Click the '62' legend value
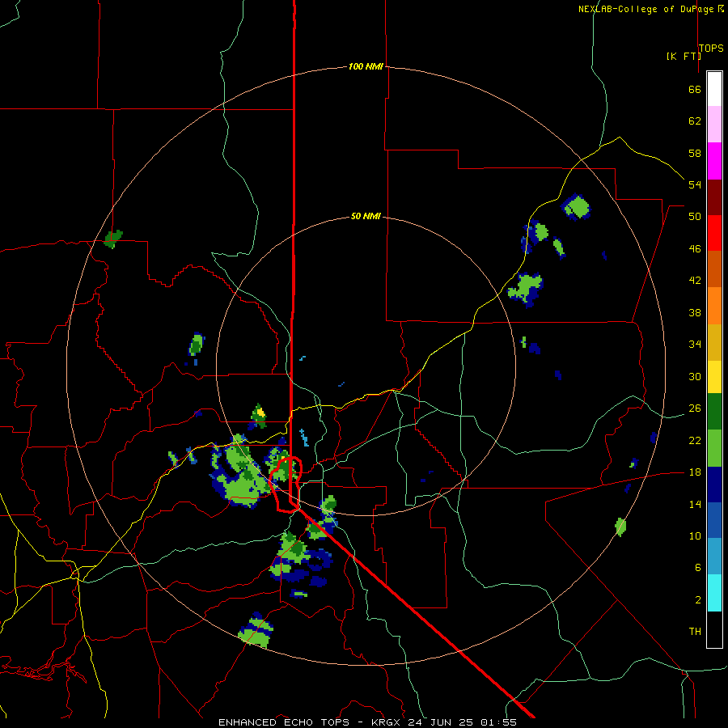728x728 pixels. (695, 121)
